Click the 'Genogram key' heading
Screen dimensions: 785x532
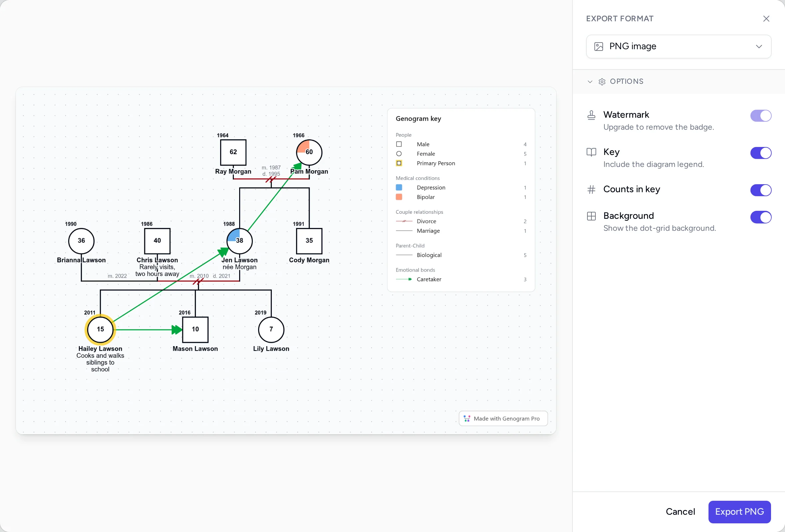tap(418, 118)
